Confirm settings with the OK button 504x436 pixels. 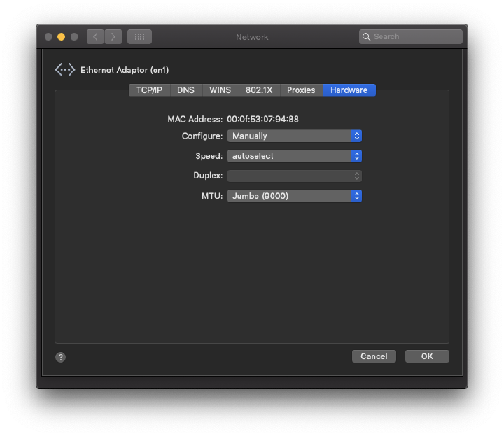coord(426,356)
